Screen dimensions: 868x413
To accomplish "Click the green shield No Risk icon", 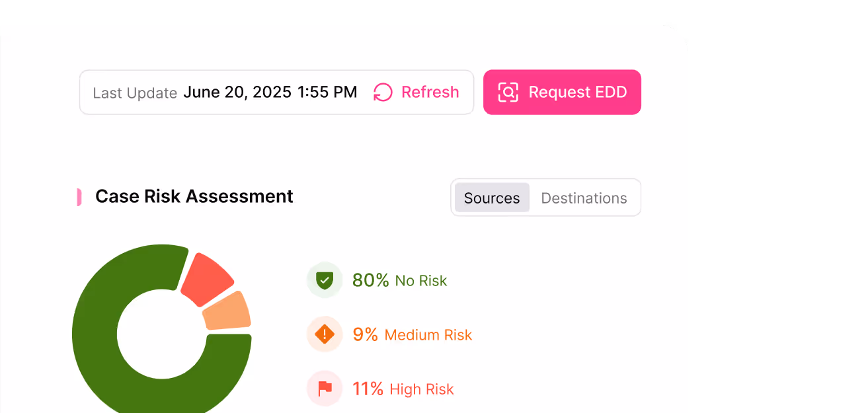I will click(325, 280).
